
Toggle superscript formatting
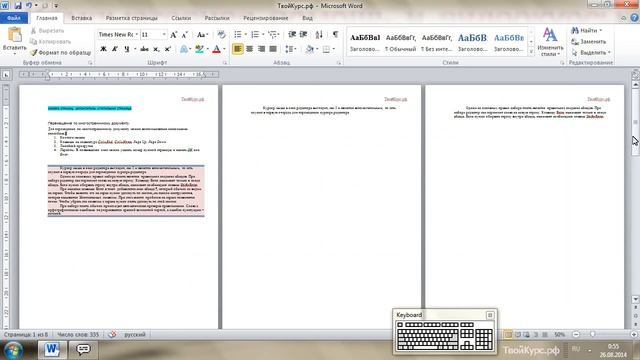(167, 49)
